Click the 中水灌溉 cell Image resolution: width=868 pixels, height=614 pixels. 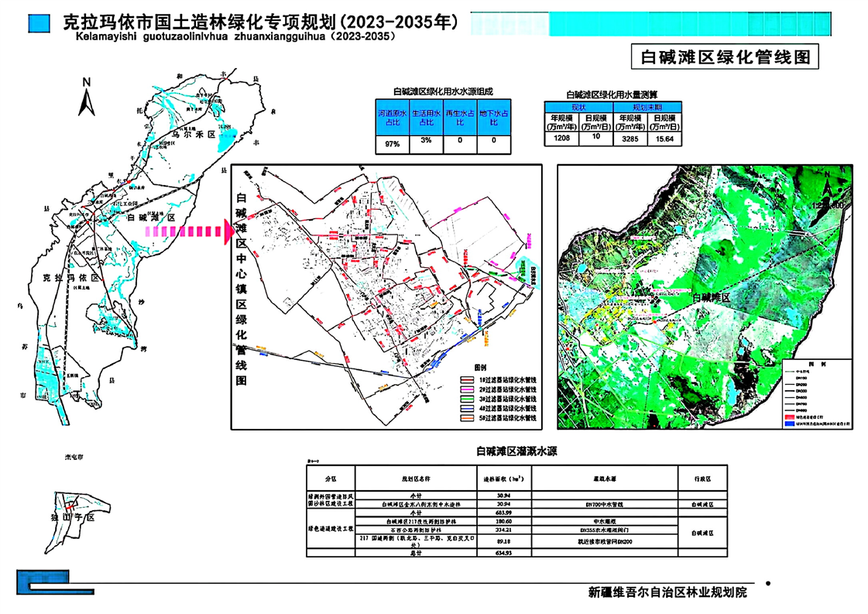point(605,522)
